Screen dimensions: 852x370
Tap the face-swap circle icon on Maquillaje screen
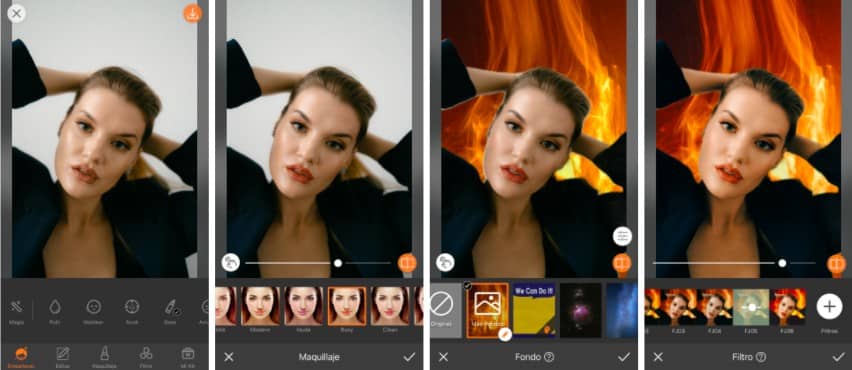coord(230,262)
